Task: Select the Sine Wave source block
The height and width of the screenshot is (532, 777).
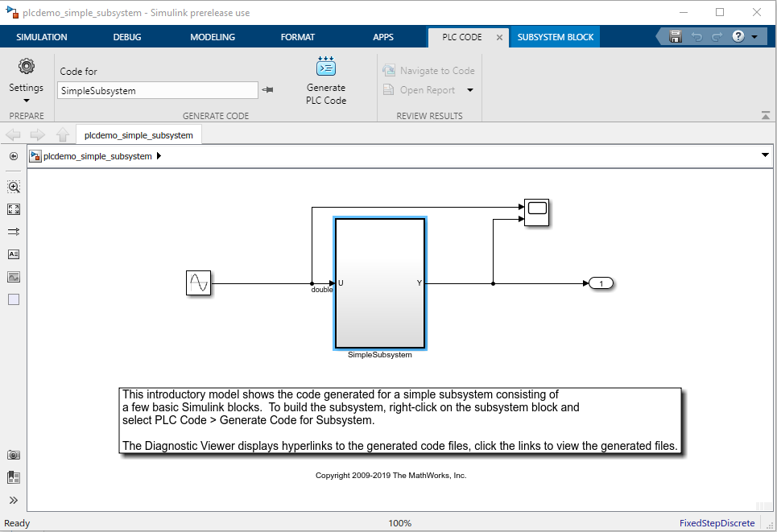Action: [x=198, y=282]
